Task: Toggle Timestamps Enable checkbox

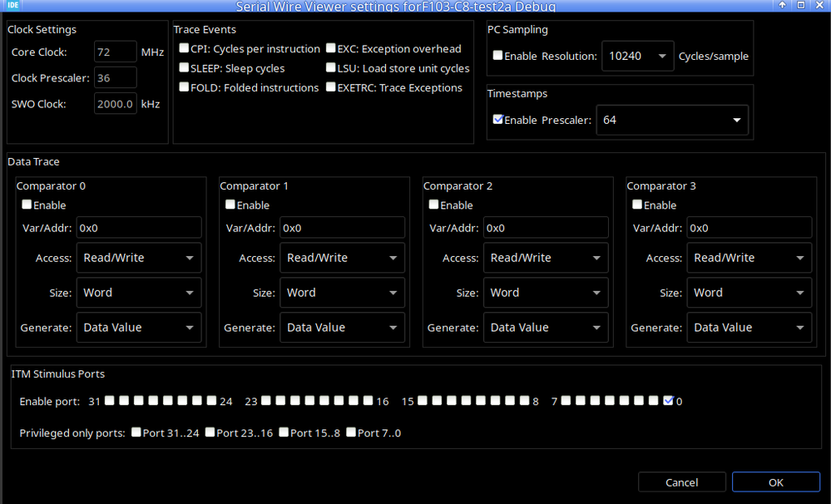Action: [x=497, y=119]
